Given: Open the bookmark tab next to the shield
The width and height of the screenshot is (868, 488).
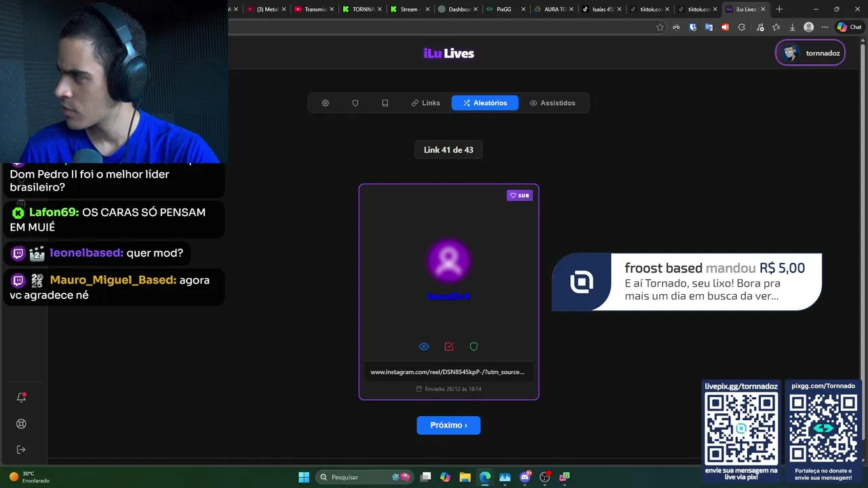Looking at the screenshot, I should [x=385, y=103].
